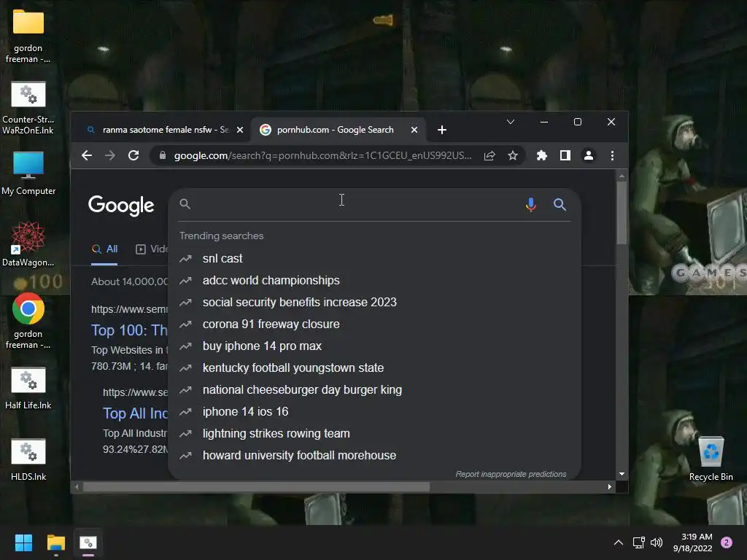Open a new tab with the plus button
747x560 pixels.
[441, 130]
